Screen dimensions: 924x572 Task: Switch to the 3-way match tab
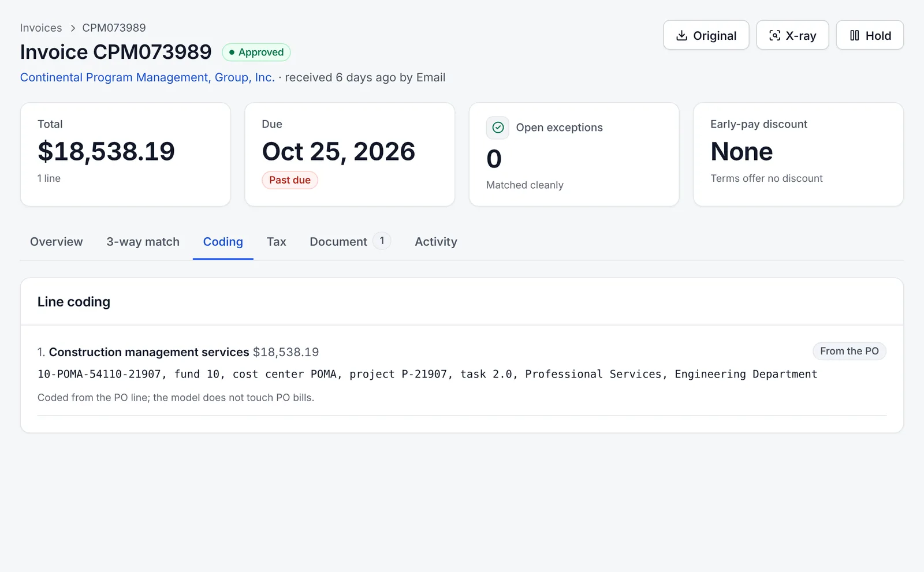click(143, 242)
